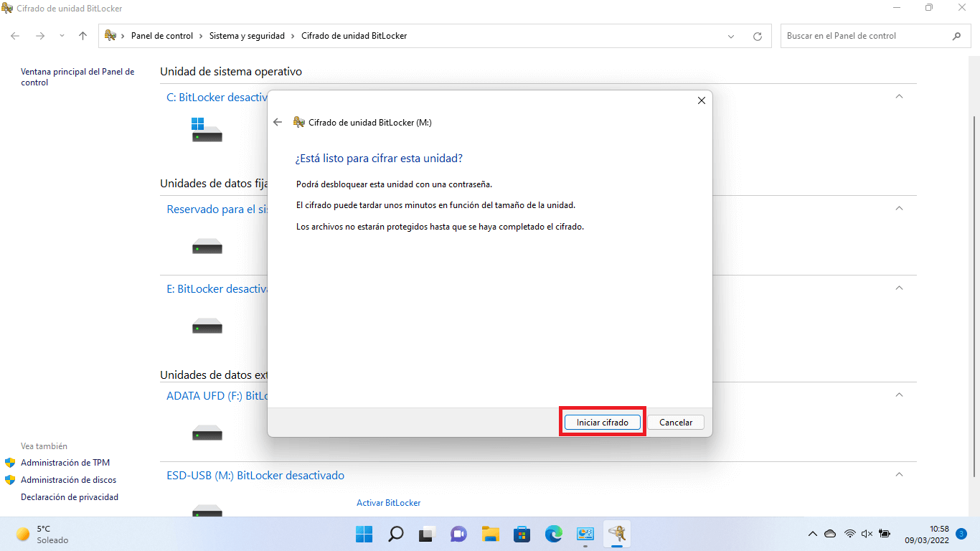Open the OneDrive cloud tray icon
The width and height of the screenshot is (980, 551).
tap(831, 534)
